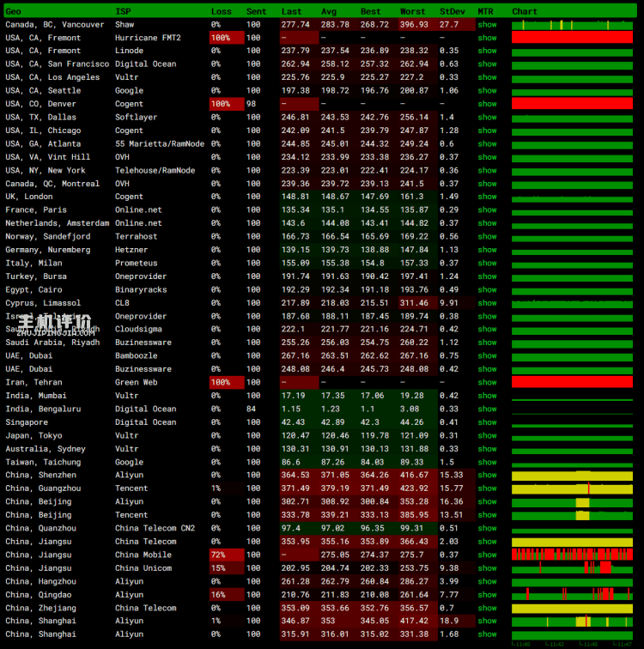Click the Chart column header
Viewport: 644px width, 649px height.
coord(525,12)
